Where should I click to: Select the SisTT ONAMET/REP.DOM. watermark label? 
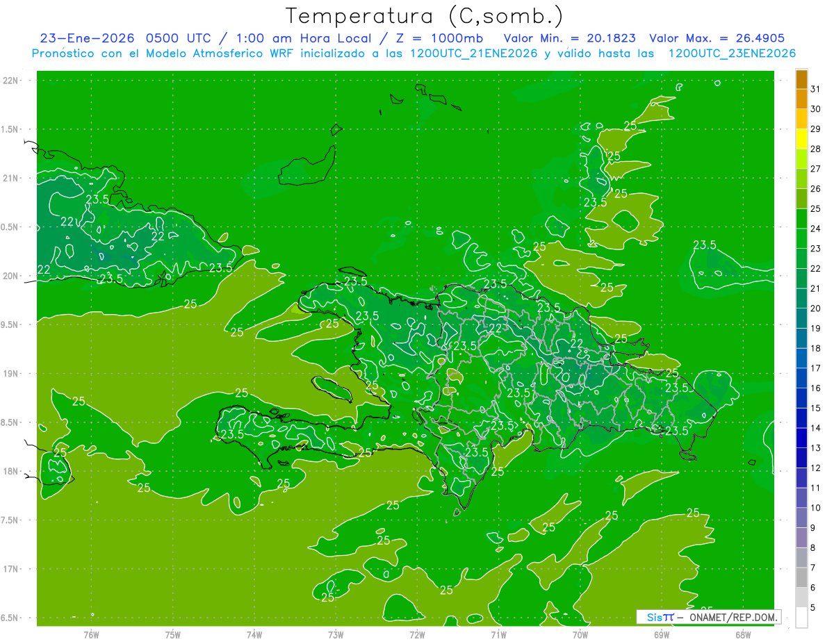708,617
